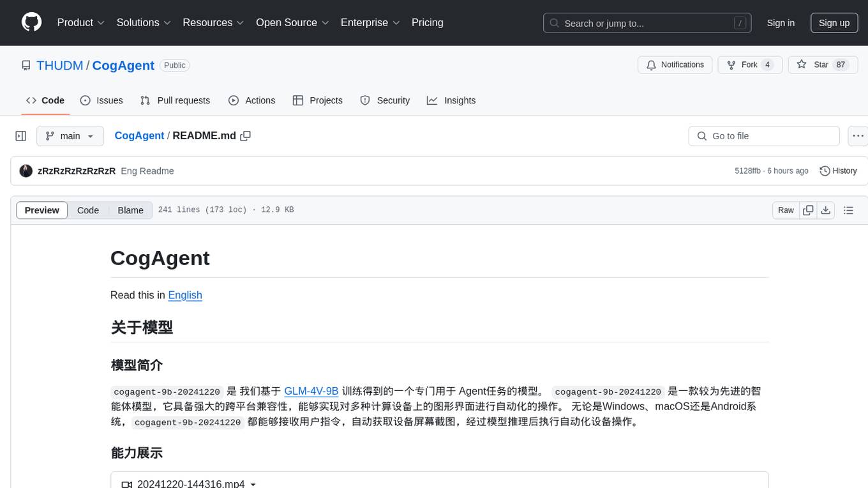
Task: Go to CogAgent root in breadcrumb
Action: pyautogui.click(x=139, y=136)
